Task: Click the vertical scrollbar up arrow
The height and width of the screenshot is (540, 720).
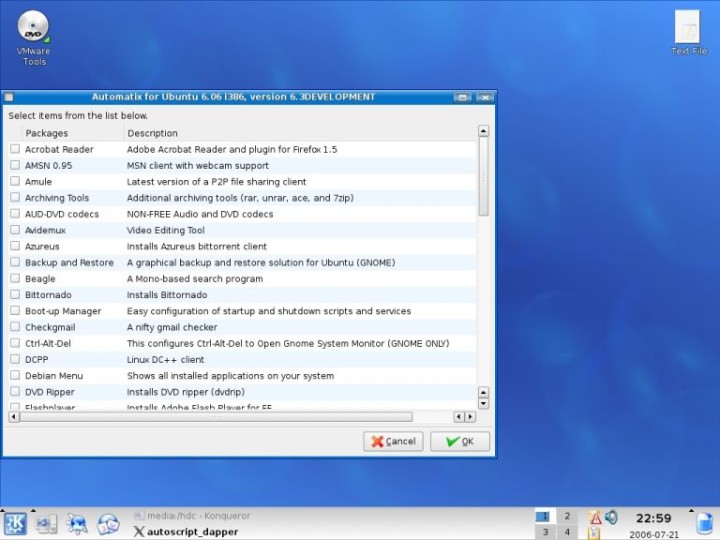Action: click(483, 131)
